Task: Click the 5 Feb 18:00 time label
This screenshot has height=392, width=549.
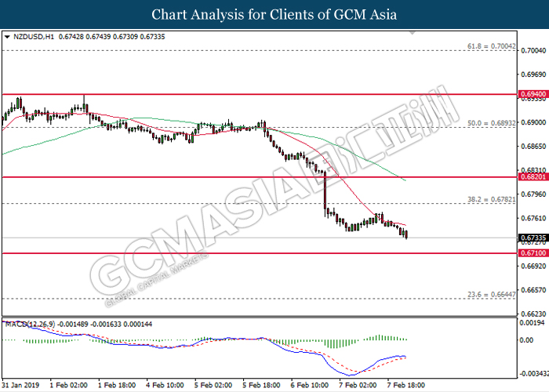Action: (261, 385)
